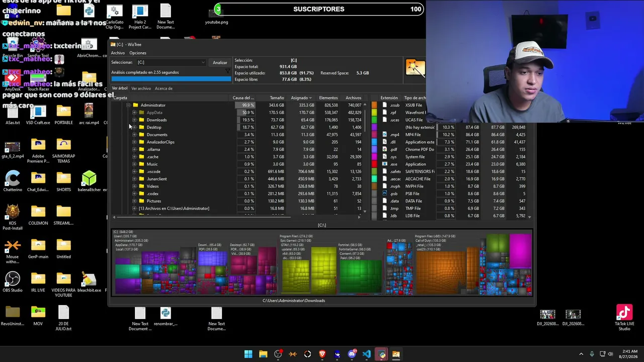Open the balenaEtcher desktop icon
The height and width of the screenshot is (362, 644).
click(x=89, y=181)
